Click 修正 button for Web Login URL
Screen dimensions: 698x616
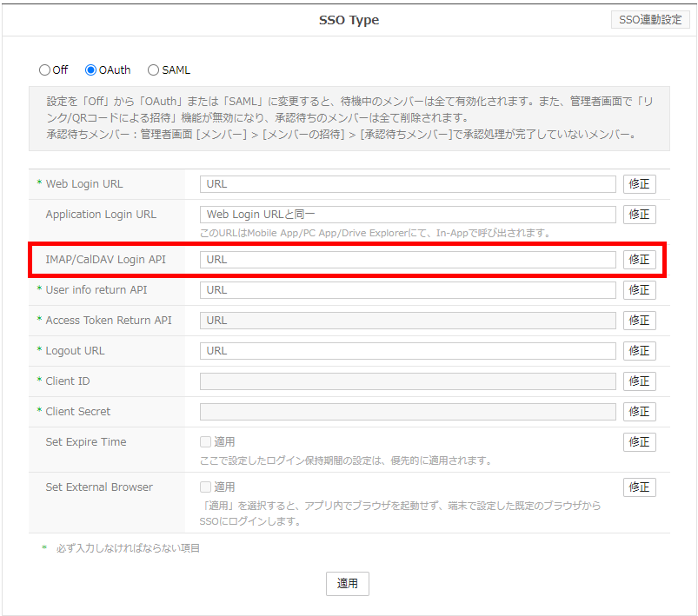(639, 184)
